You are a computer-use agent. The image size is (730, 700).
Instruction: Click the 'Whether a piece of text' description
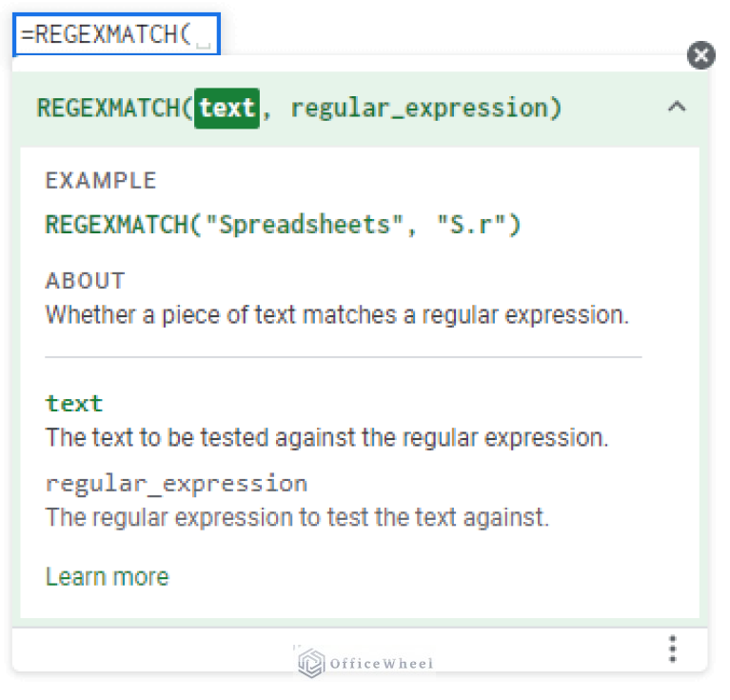tap(337, 314)
